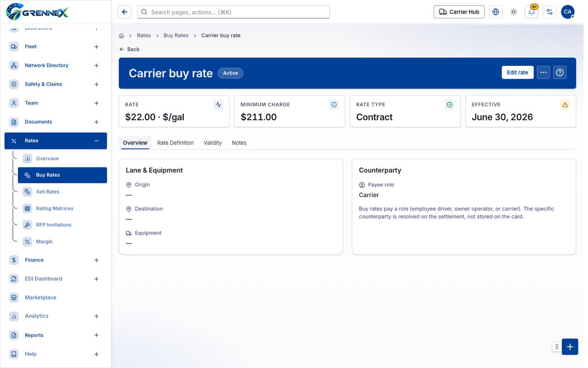The width and height of the screenshot is (588, 368).
Task: Click the drag handle beside the plus button
Action: pyautogui.click(x=557, y=347)
